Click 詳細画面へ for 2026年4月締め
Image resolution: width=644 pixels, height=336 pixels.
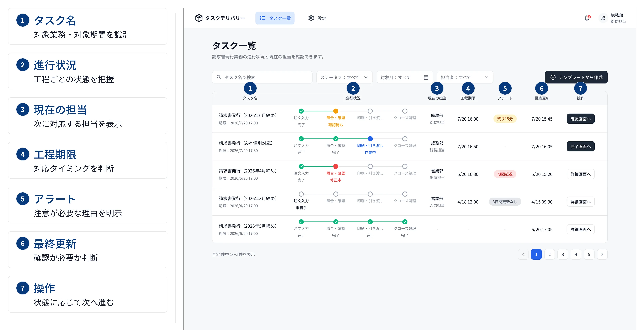[x=580, y=174]
